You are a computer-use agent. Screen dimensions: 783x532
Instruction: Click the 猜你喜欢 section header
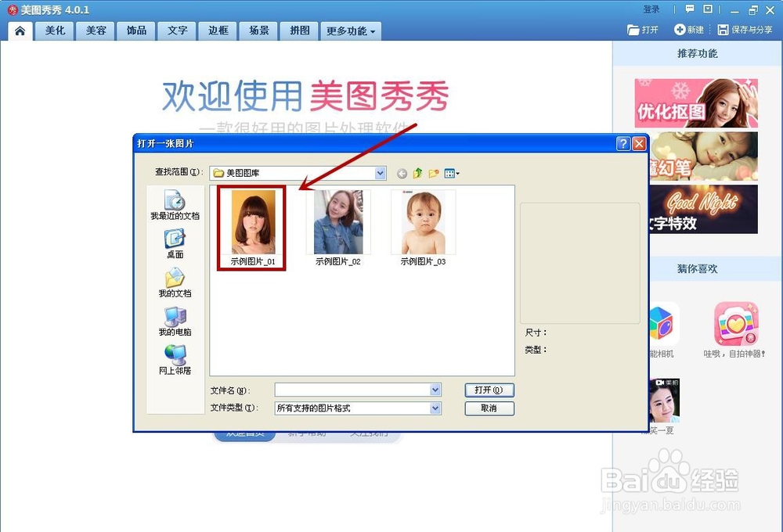coord(697,268)
